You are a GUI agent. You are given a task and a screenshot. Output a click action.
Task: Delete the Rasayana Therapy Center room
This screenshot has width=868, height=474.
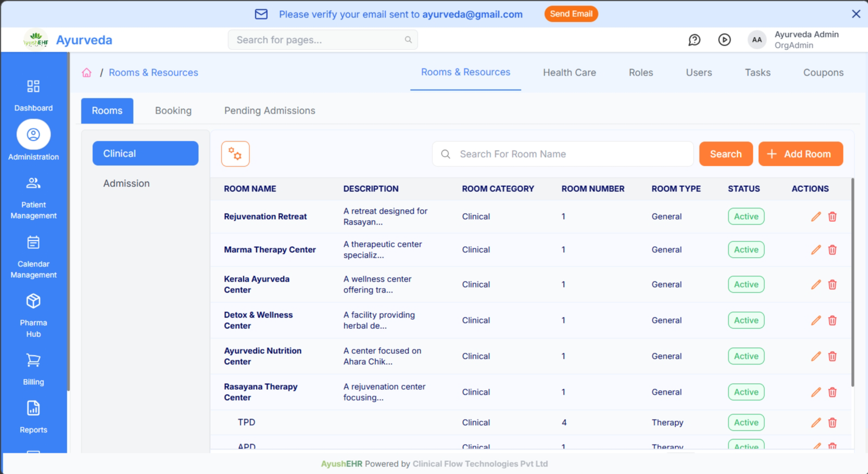pos(832,392)
